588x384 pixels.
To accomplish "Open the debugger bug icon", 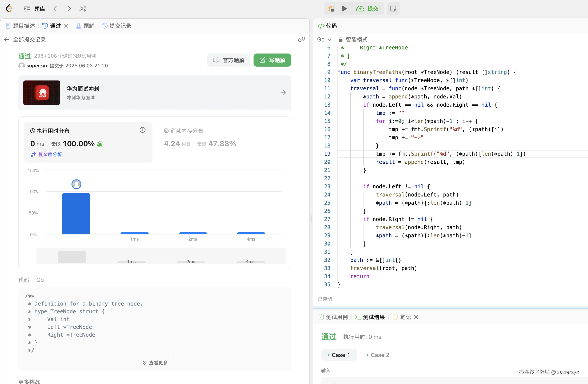I will (331, 9).
